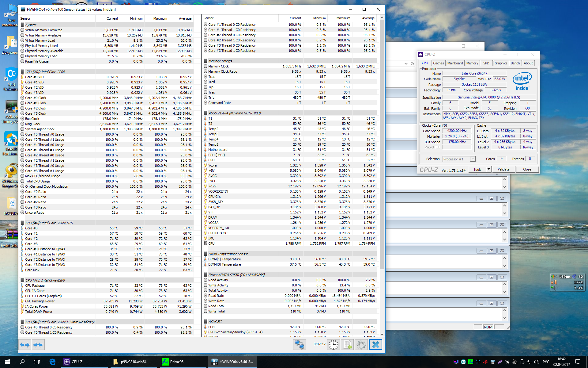Expand the Processor #1 selection dropdown
The image size is (588, 368).
[x=473, y=159]
